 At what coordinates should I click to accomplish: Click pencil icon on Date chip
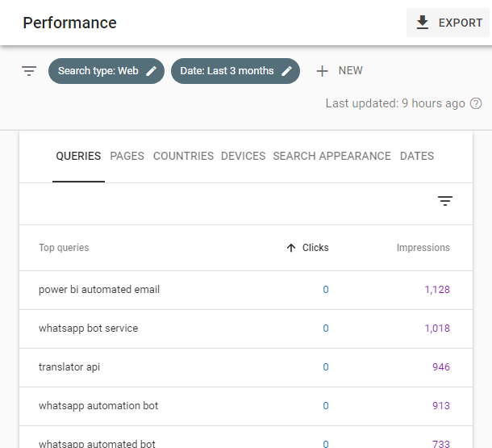[x=286, y=71]
